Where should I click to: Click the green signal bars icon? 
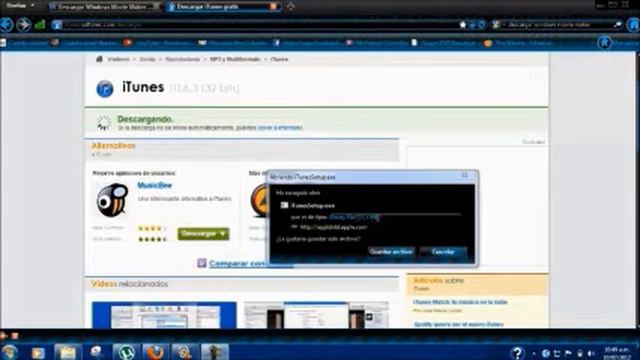[40, 24]
